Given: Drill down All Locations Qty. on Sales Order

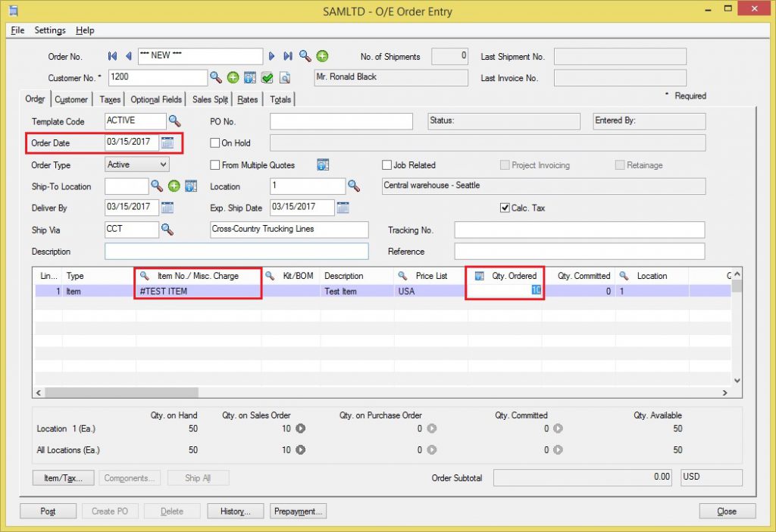Looking at the screenshot, I should [x=300, y=449].
